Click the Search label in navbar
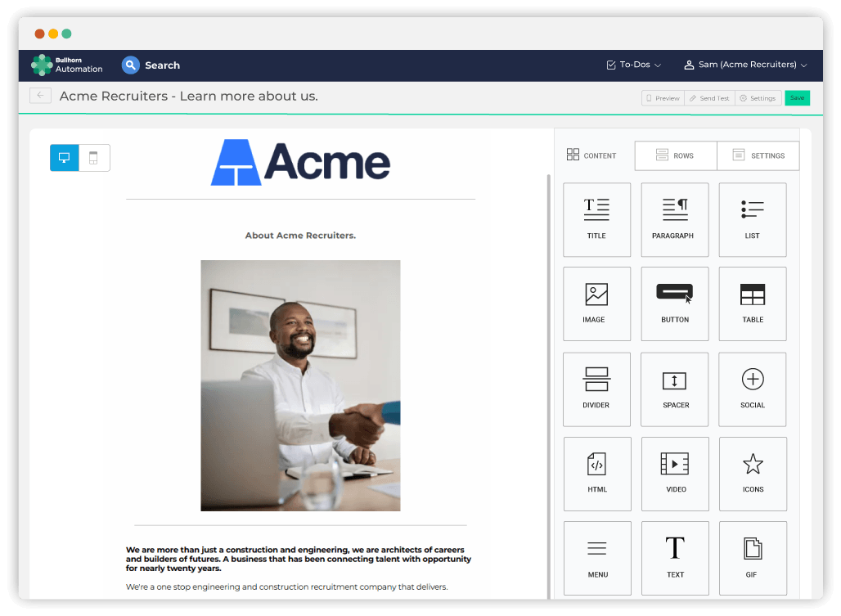The width and height of the screenshot is (841, 616). 163,65
